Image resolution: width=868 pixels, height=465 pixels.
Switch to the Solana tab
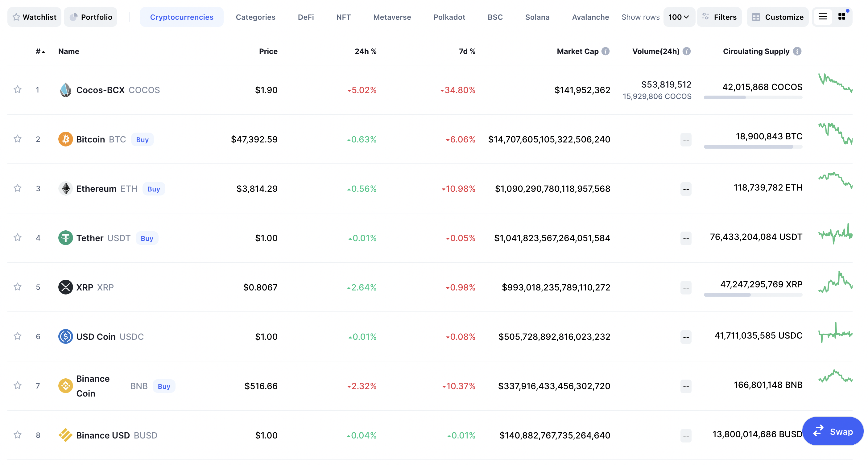pyautogui.click(x=537, y=17)
